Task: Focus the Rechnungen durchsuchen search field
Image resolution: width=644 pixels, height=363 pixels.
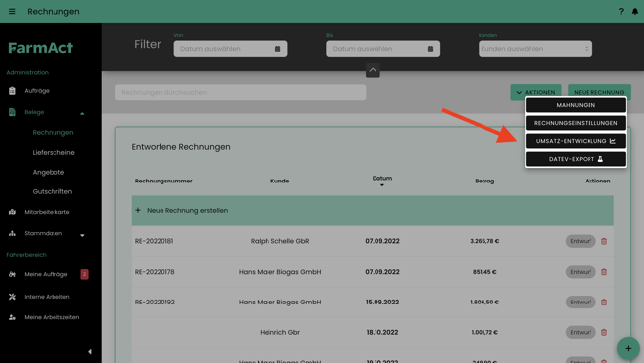Action: click(x=241, y=92)
